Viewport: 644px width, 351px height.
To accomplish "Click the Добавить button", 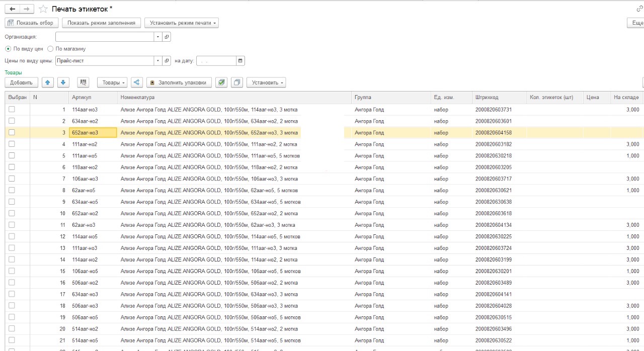I will point(21,82).
